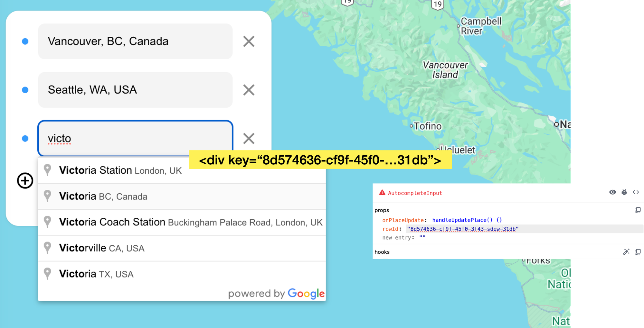Click the plus icon to add a destination
The height and width of the screenshot is (328, 644).
click(x=24, y=181)
